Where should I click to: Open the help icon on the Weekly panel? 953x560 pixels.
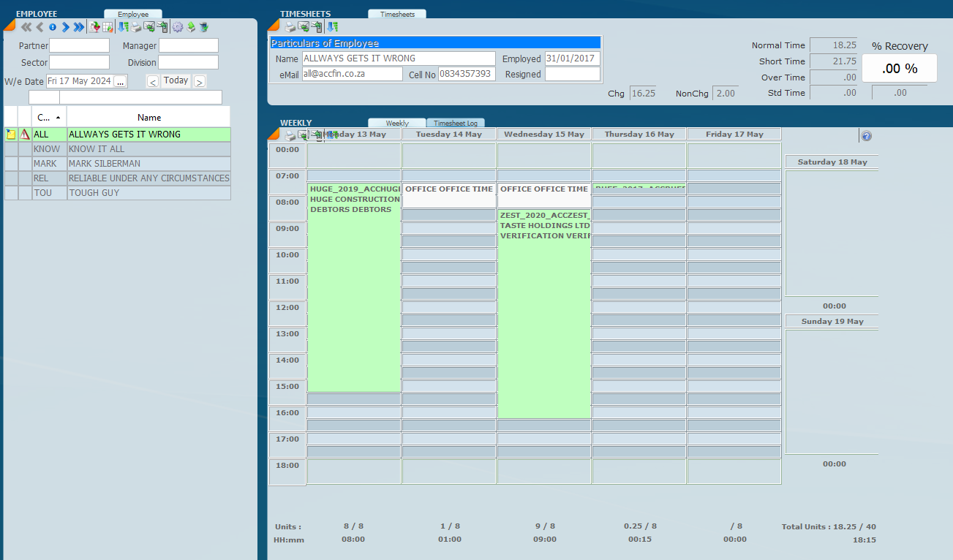pos(866,136)
